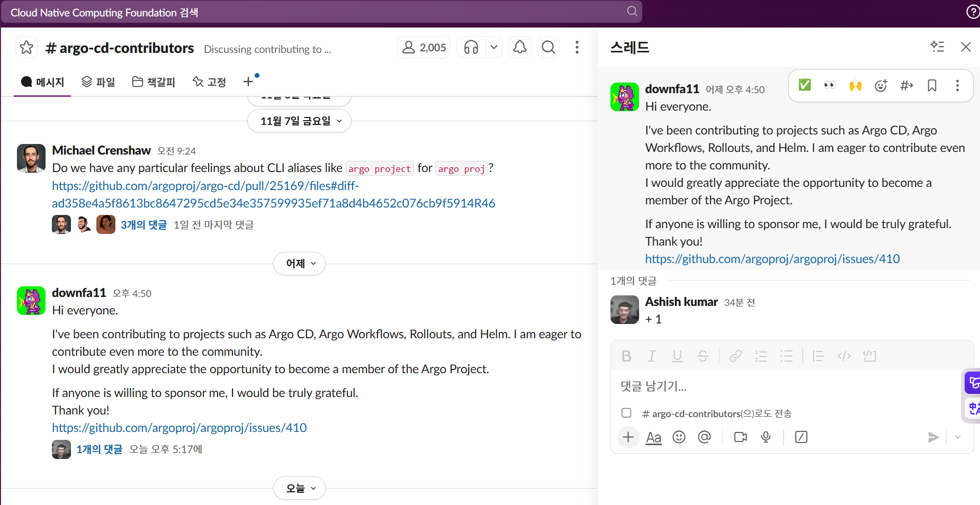
Task: Toggle strikethrough formatting
Action: 703,356
